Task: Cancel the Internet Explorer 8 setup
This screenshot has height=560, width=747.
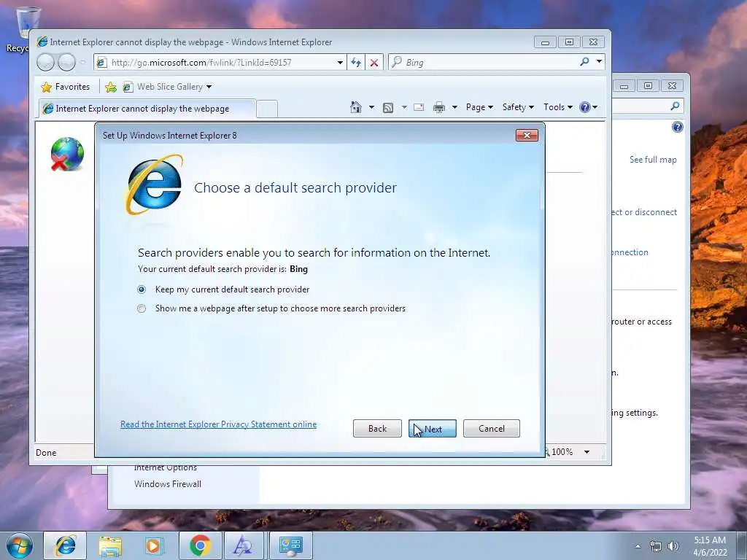Action: coord(491,429)
